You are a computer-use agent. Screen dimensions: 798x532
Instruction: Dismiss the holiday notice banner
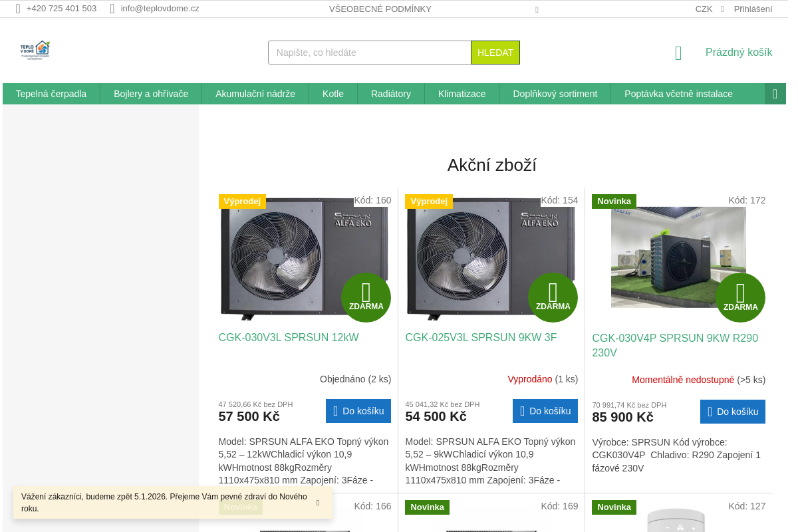click(318, 503)
